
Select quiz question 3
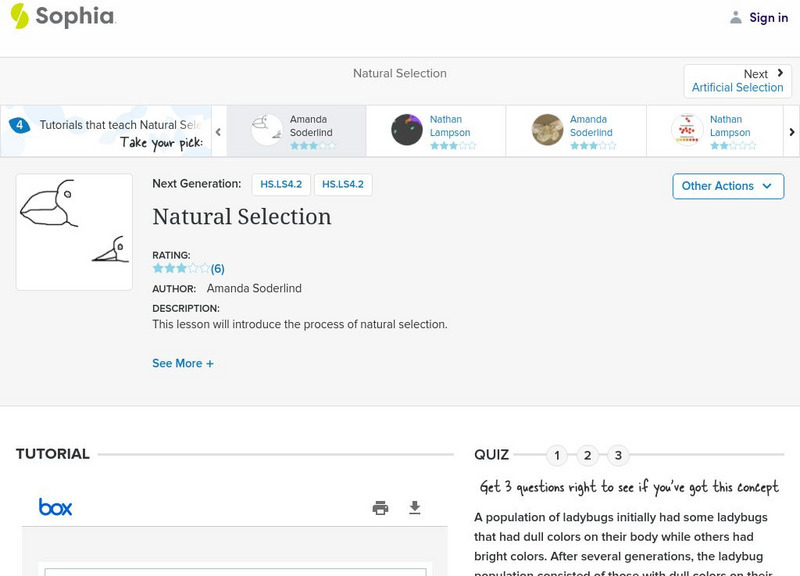[x=618, y=456]
